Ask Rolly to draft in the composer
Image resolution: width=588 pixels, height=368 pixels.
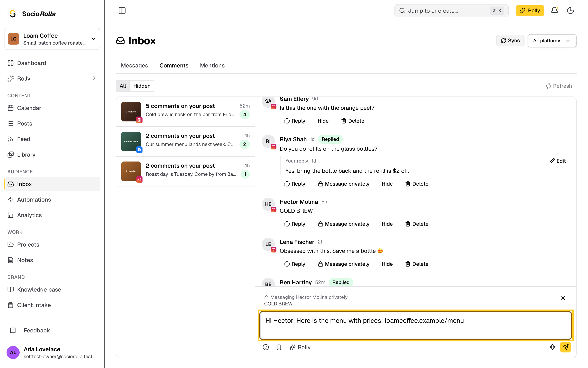point(300,347)
